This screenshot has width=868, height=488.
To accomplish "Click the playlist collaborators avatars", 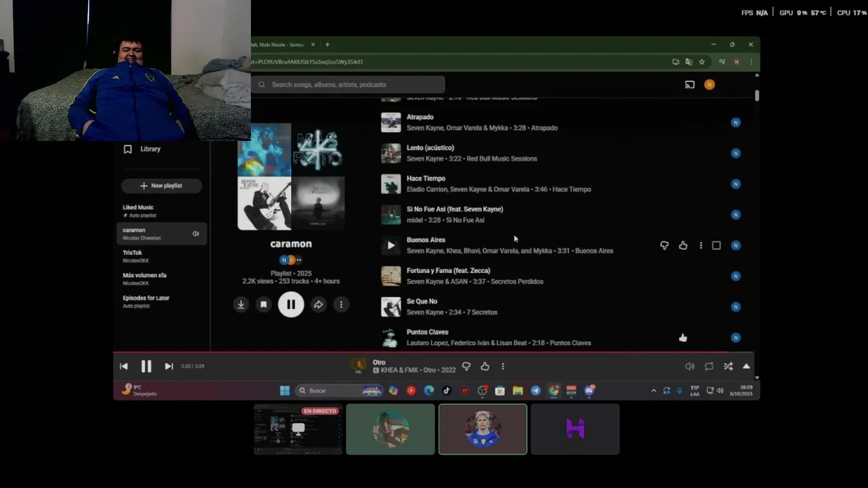I will click(x=291, y=260).
